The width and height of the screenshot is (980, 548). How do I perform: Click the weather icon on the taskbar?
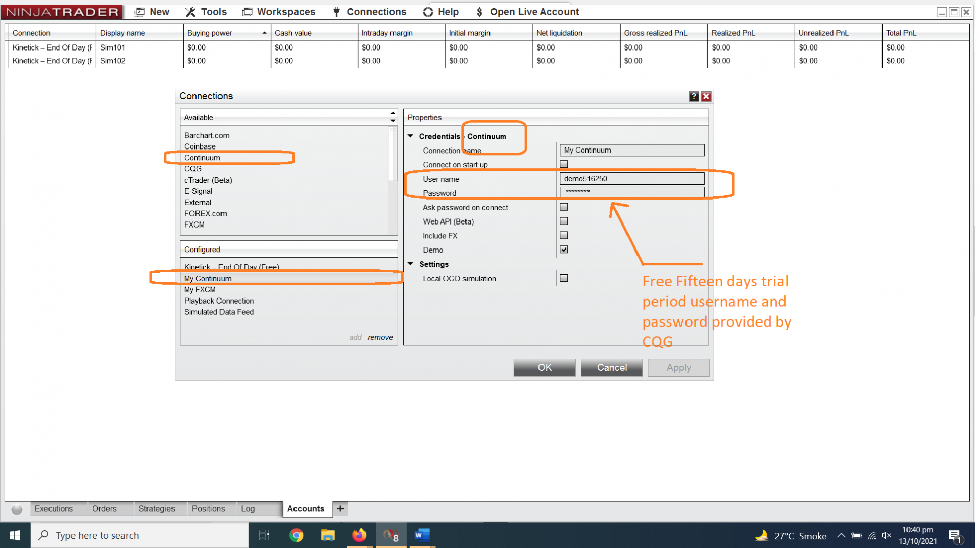[762, 535]
